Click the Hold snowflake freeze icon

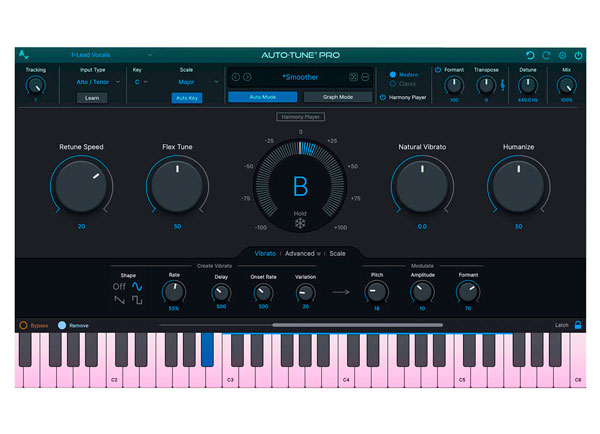pos(300,223)
